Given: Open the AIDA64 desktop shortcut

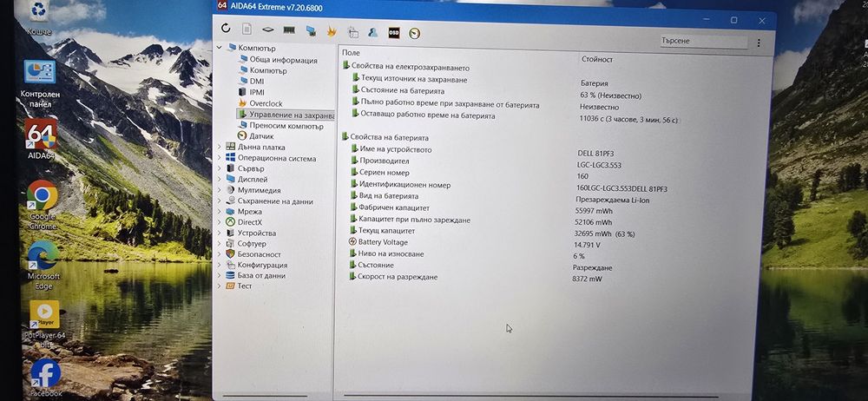Looking at the screenshot, I should 41,139.
